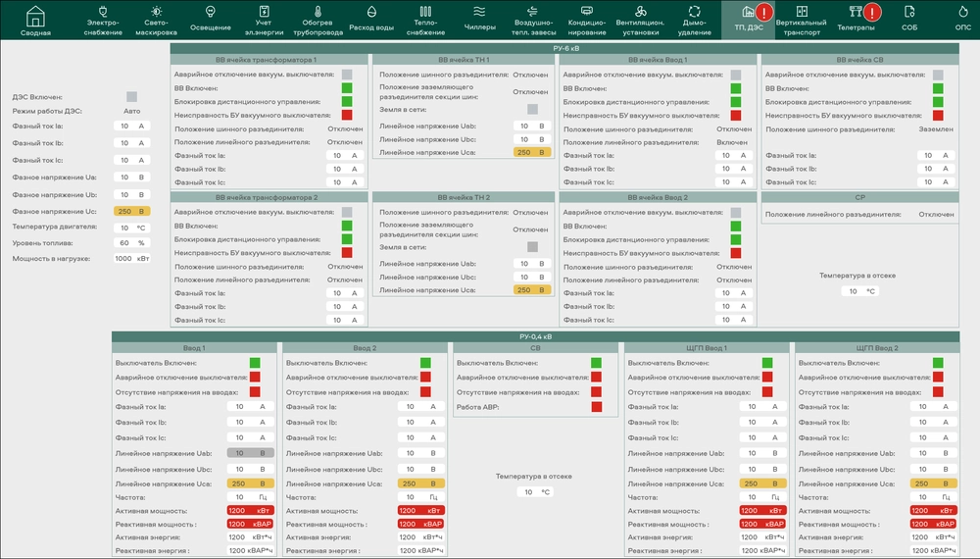Click the РУ-0,4 кВ section header

(x=535, y=336)
